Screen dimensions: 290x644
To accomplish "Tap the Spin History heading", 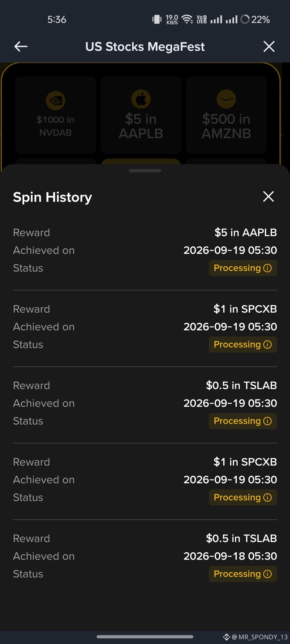I will pos(53,197).
